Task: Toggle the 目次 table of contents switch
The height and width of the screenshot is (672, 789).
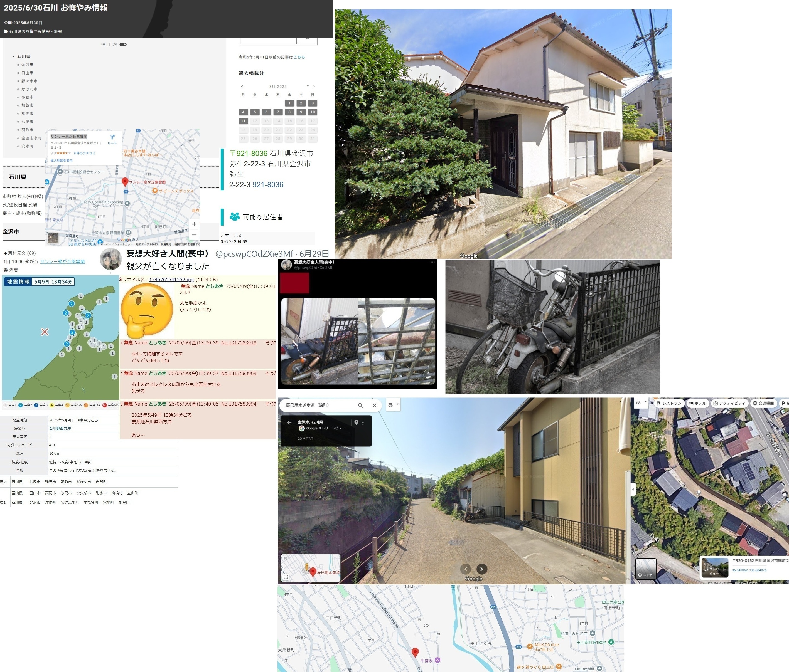Action: coord(123,45)
